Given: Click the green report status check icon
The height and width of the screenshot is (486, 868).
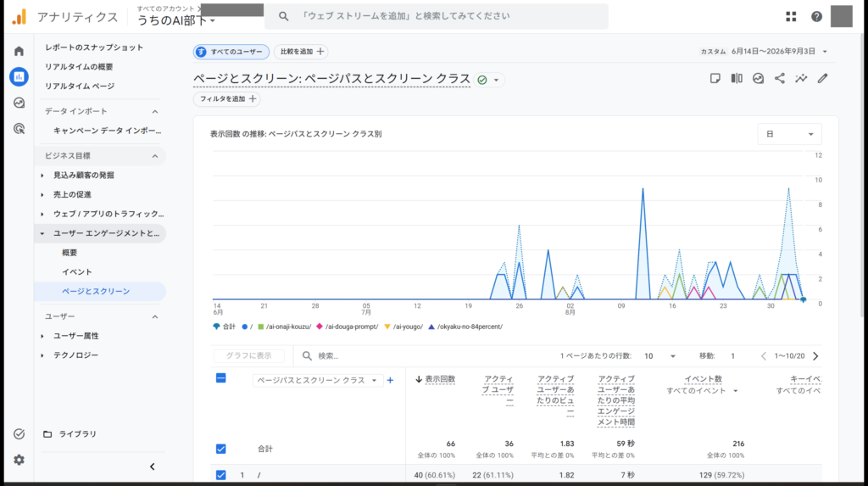Looking at the screenshot, I should [x=482, y=80].
